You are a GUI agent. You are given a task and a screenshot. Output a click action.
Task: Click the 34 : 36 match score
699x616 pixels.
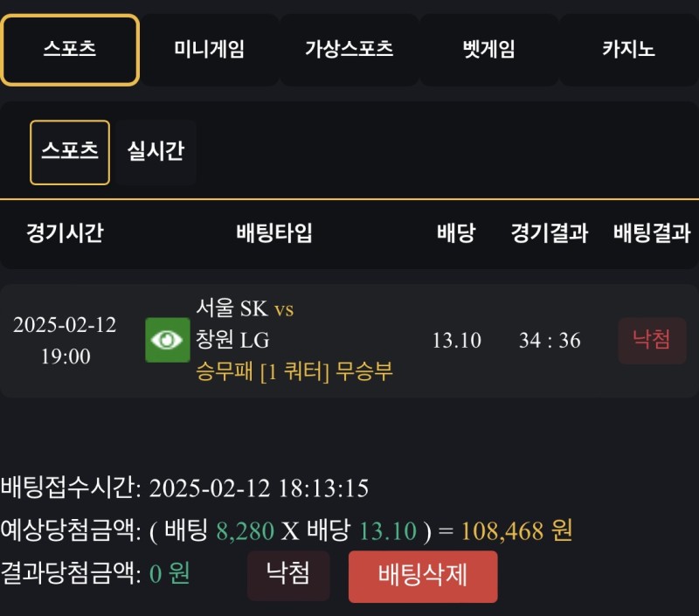[549, 340]
